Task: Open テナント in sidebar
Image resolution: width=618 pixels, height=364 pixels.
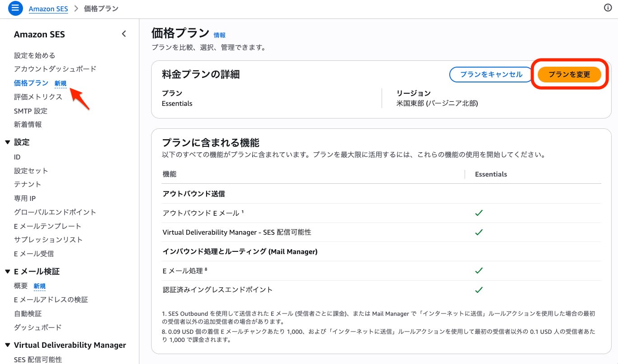Action: [x=28, y=184]
